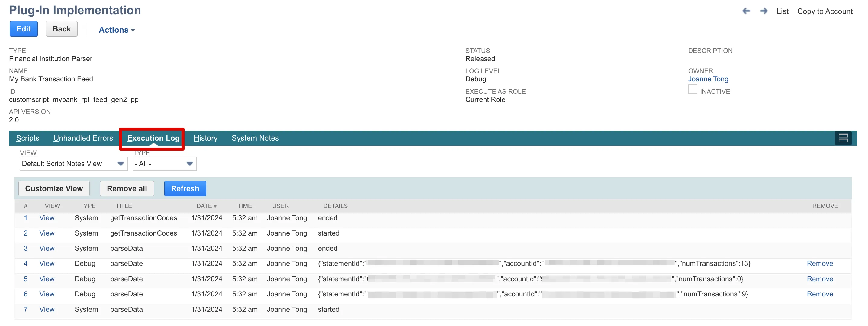Screen dimensions: 868x326
Task: Click the Details column header
Action: [335, 206]
